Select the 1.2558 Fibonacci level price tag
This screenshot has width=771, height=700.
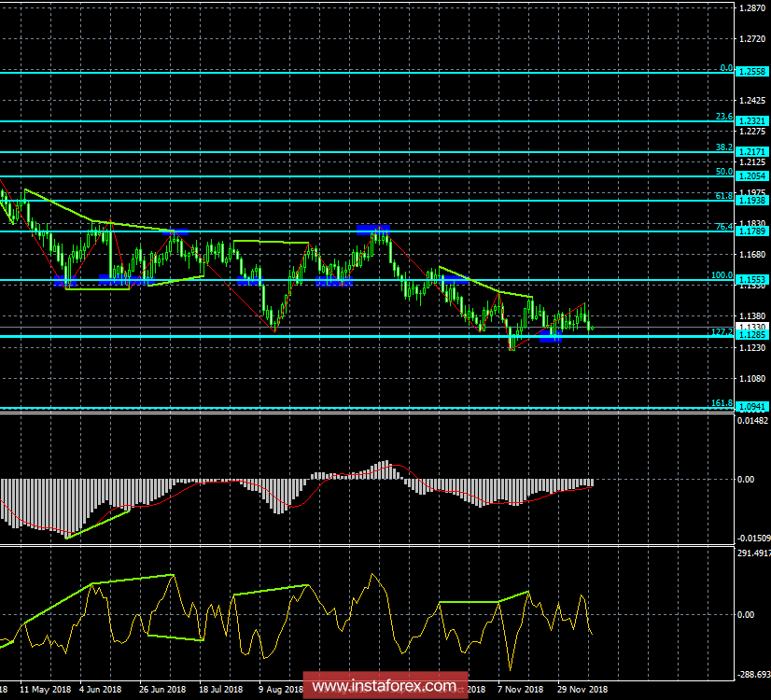pos(751,72)
